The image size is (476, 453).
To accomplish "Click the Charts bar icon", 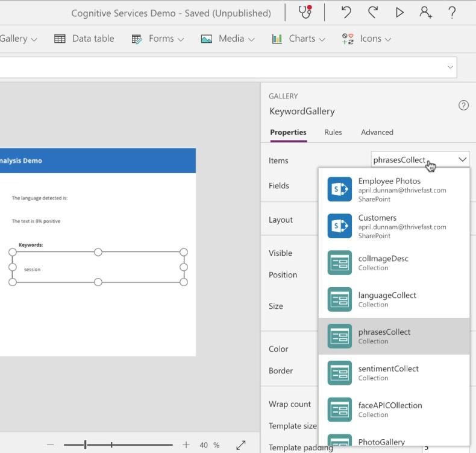I will (277, 39).
